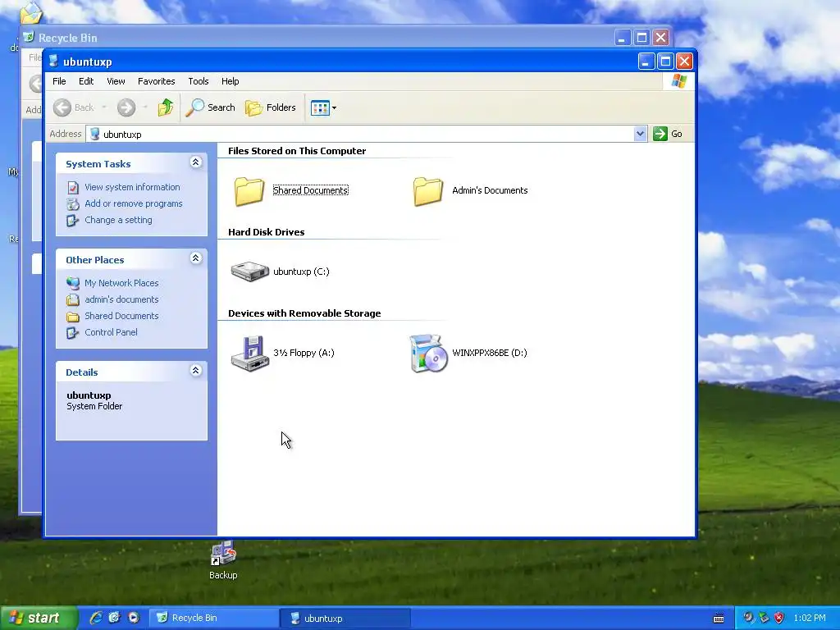This screenshot has width=840, height=630.
Task: Select the Backup desktop shortcut
Action: (223, 559)
